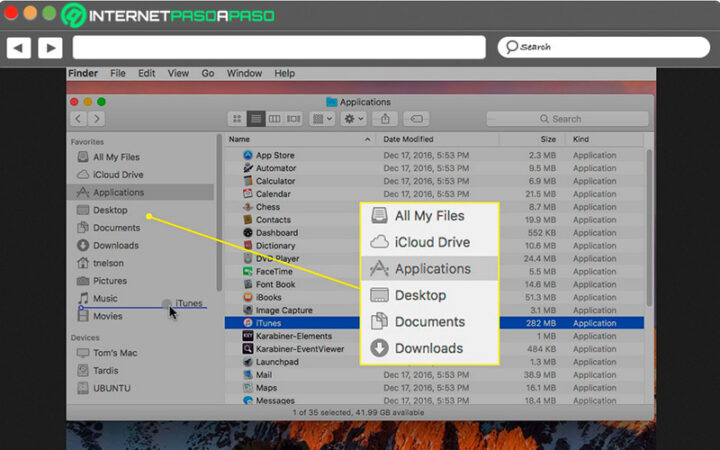Image resolution: width=720 pixels, height=450 pixels.
Task: Select iCloud Drive in sidebar
Action: [118, 174]
